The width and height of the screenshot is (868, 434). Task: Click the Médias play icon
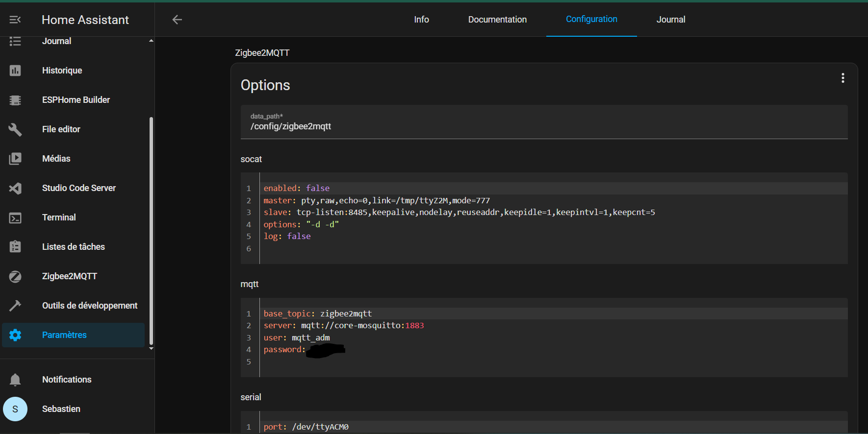(x=15, y=159)
